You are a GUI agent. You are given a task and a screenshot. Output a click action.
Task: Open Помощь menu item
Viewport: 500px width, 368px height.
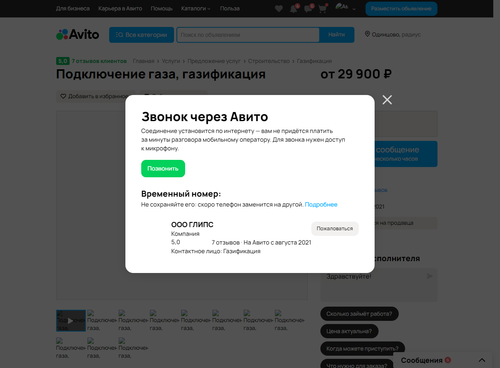click(x=162, y=9)
